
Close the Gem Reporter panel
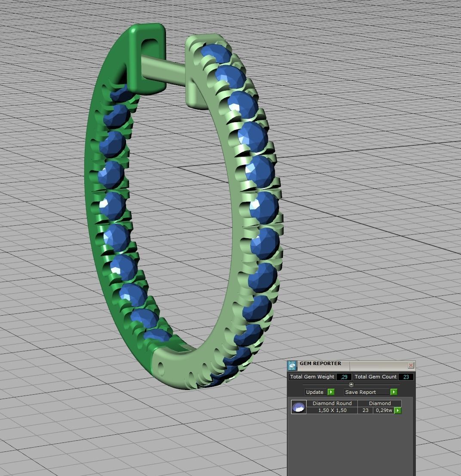[x=411, y=365]
